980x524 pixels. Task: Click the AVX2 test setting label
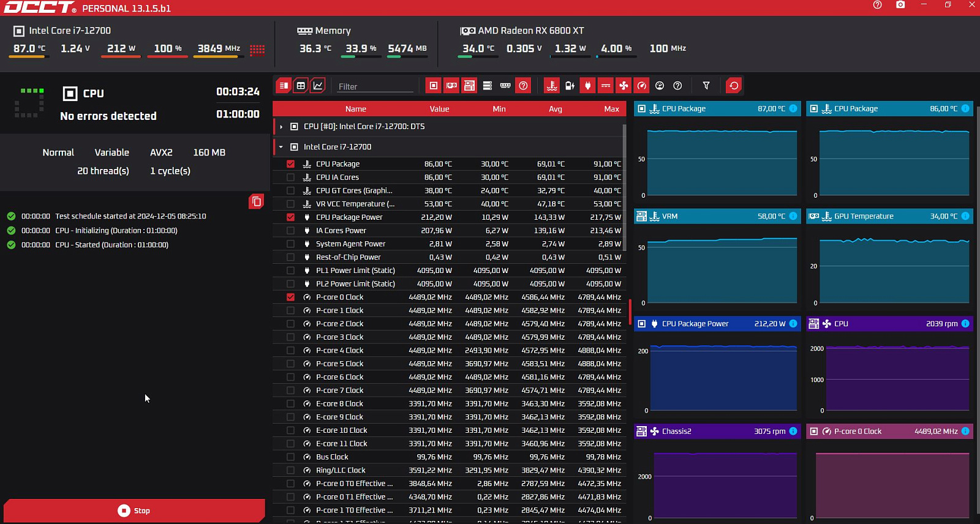coord(161,152)
